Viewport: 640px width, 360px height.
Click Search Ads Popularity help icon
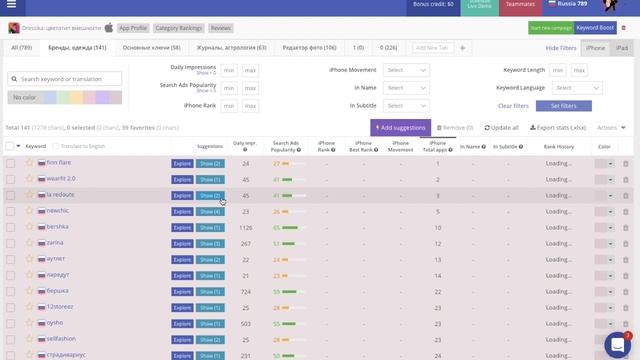tap(299, 150)
